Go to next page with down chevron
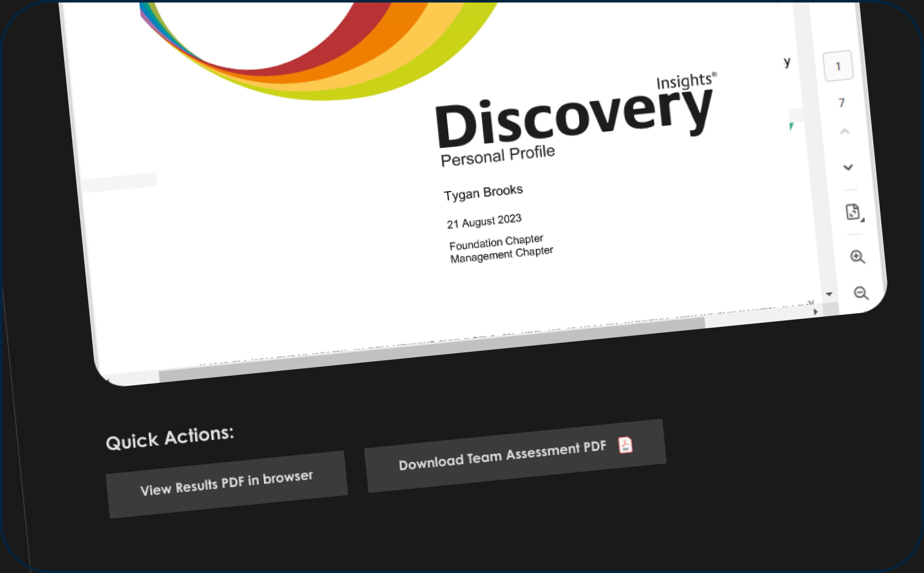Screen dimensions: 924x573 (x=848, y=167)
